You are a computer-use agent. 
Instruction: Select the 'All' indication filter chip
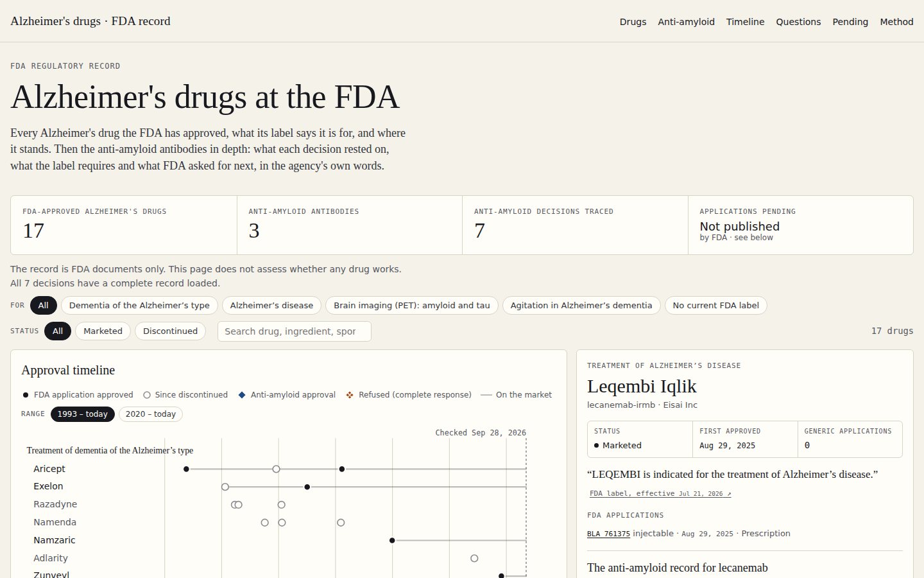click(43, 306)
